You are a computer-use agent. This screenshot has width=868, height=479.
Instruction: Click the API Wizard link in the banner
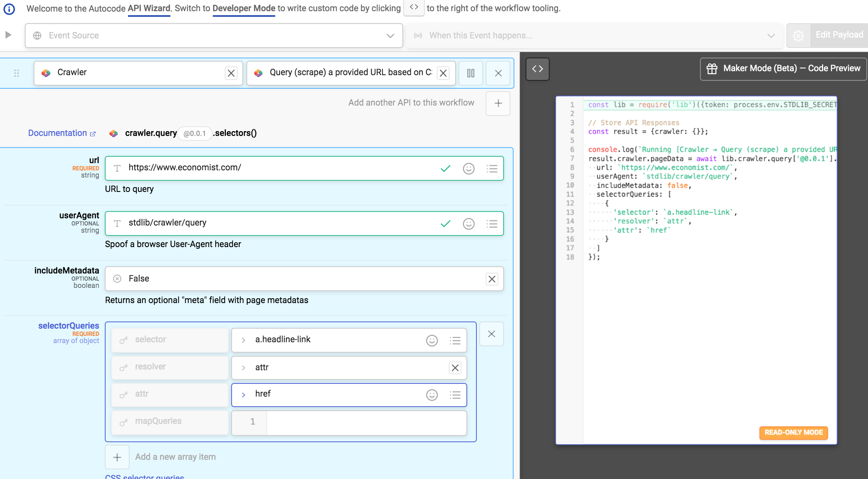pyautogui.click(x=149, y=8)
